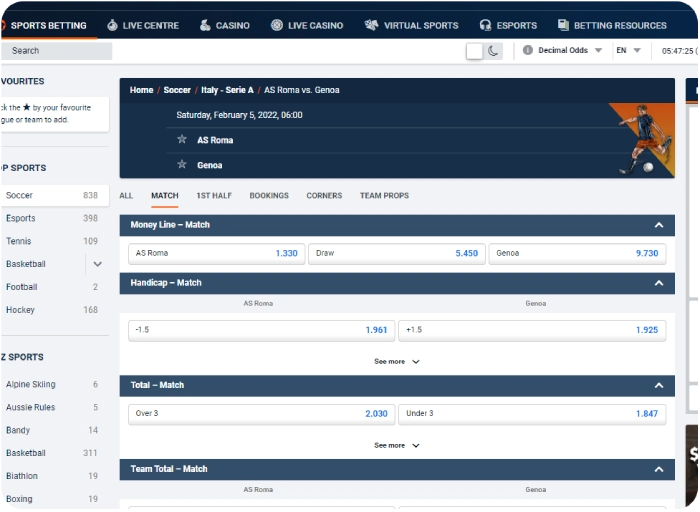This screenshot has width=700, height=512.
Task: Favourite Genoa with star icon
Action: tap(182, 165)
